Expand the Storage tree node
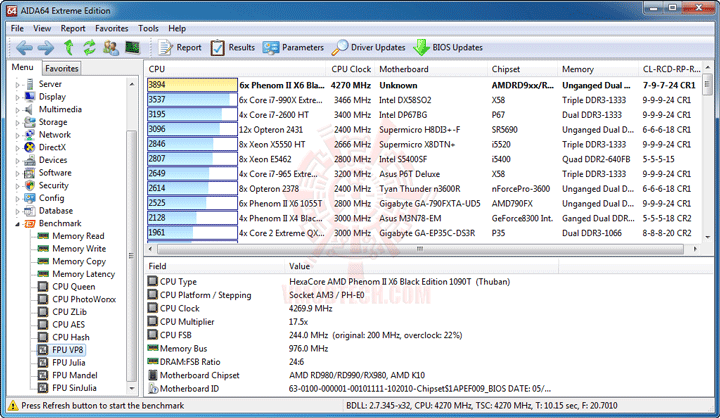The height and width of the screenshot is (418, 720). 18,123
